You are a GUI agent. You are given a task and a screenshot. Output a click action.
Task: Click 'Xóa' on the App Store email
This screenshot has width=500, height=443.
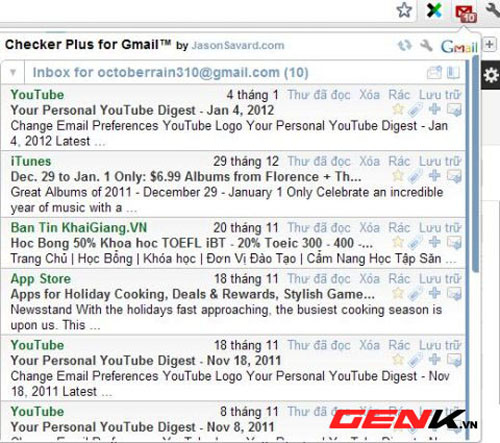tap(369, 279)
